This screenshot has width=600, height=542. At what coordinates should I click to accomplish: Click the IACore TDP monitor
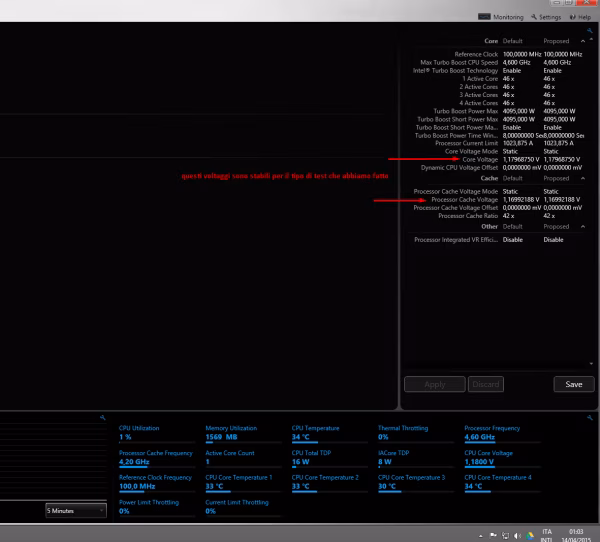416,458
